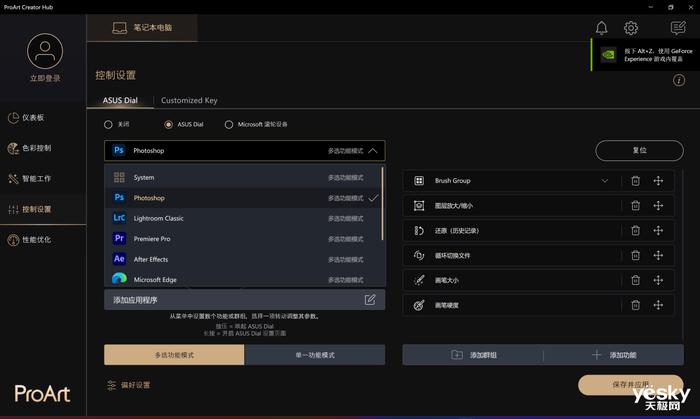Open 仪表板 dashboard in the sidebar
The height and width of the screenshot is (419, 700).
[43, 118]
